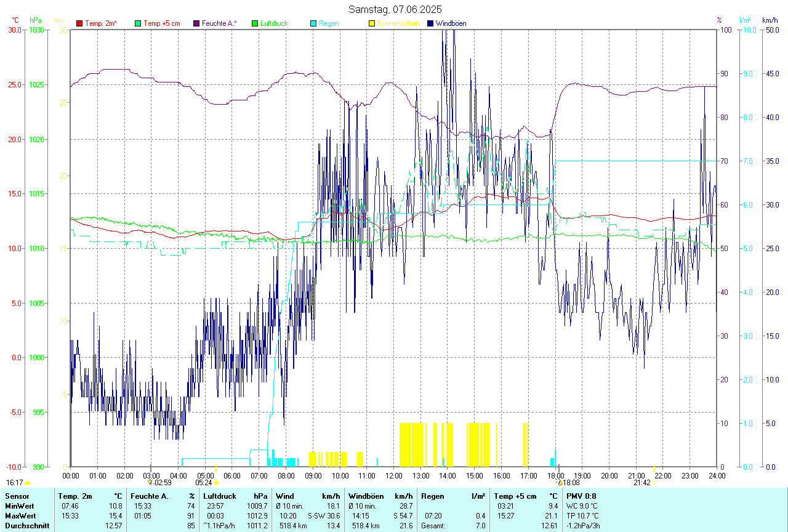Click the sunrise icon next to 05:24
The image size is (788, 532).
pos(216,483)
